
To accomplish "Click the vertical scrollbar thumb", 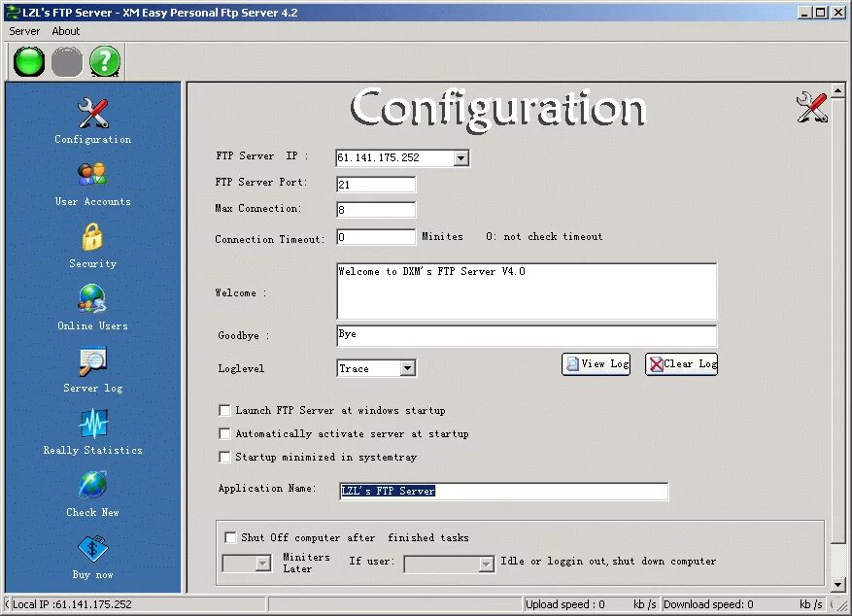I will 837,321.
